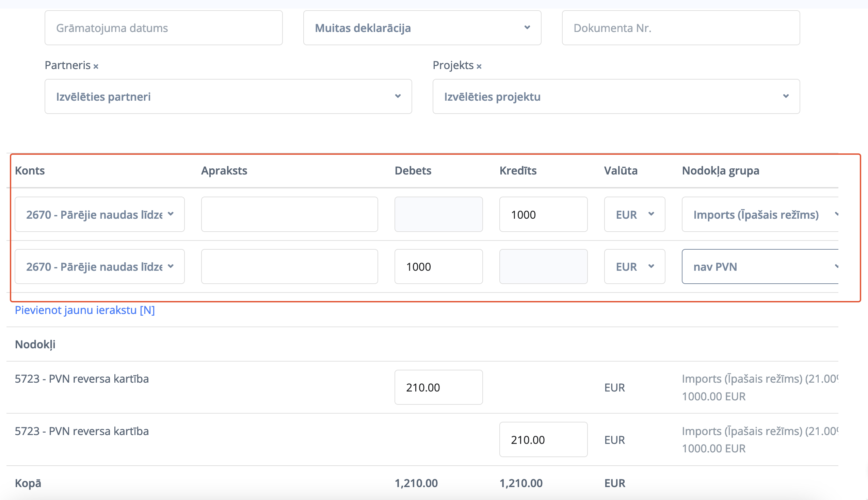This screenshot has width=868, height=500.
Task: Click first row Apraksts description field
Action: pos(289,214)
